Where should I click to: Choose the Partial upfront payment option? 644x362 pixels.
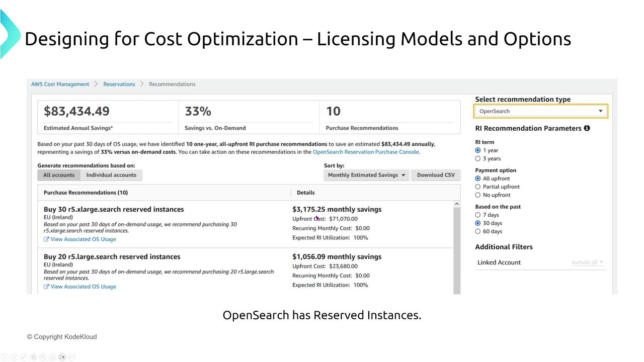(x=478, y=187)
